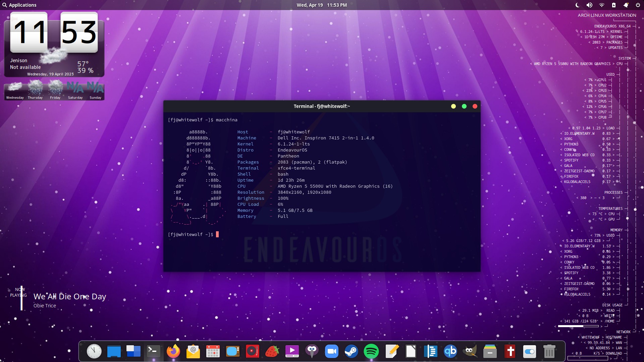
Task: Select Sunday in the weather forecast
Action: tap(96, 90)
